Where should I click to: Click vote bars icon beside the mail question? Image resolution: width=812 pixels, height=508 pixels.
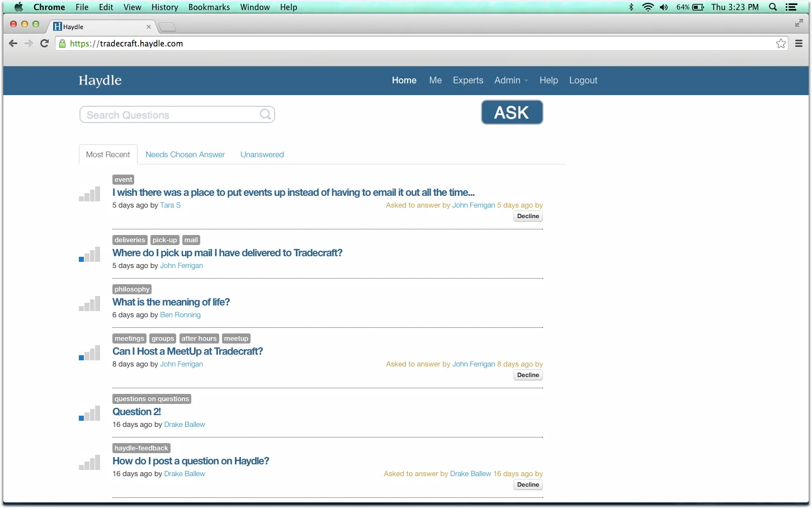tap(89, 254)
